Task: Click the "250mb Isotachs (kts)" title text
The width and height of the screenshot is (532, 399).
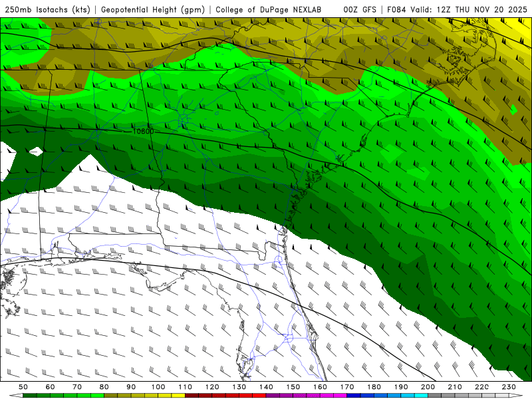Action: (47, 9)
